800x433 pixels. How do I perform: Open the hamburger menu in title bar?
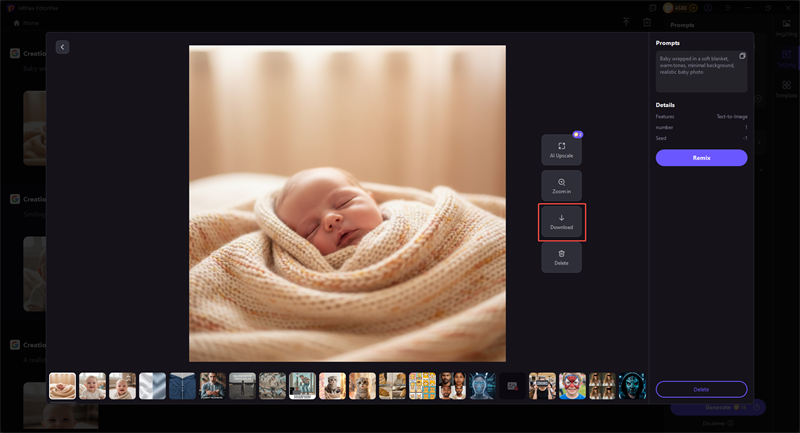pyautogui.click(x=728, y=8)
